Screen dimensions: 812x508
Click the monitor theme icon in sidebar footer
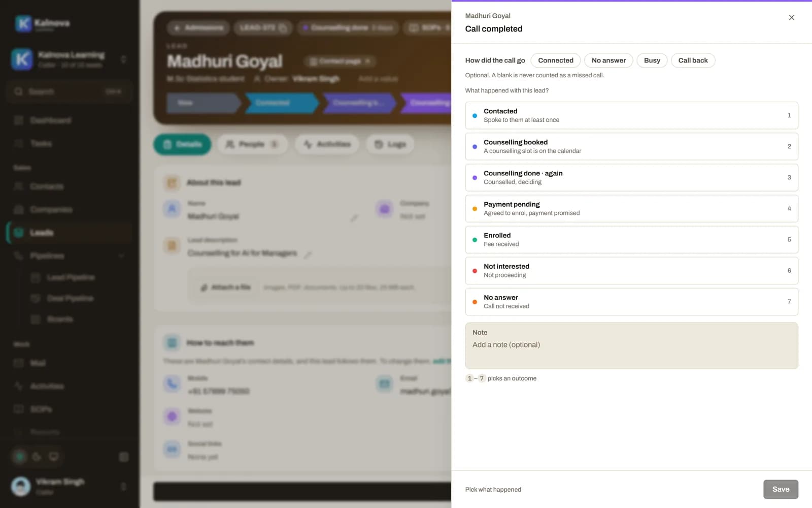pyautogui.click(x=53, y=457)
